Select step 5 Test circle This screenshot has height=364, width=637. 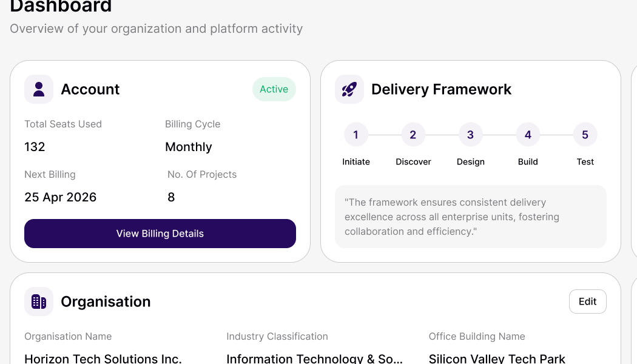(585, 135)
